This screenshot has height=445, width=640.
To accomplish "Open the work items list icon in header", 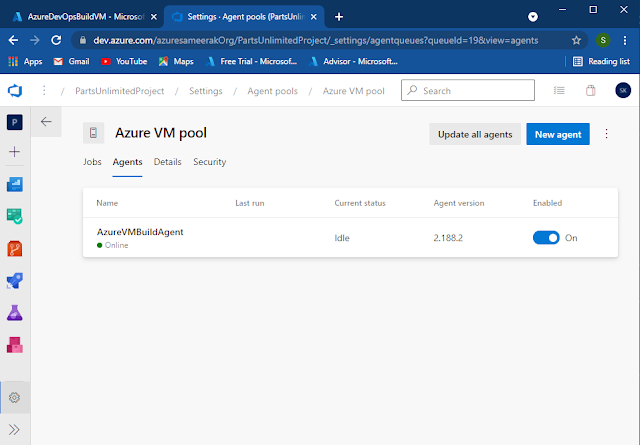I will coord(559,90).
